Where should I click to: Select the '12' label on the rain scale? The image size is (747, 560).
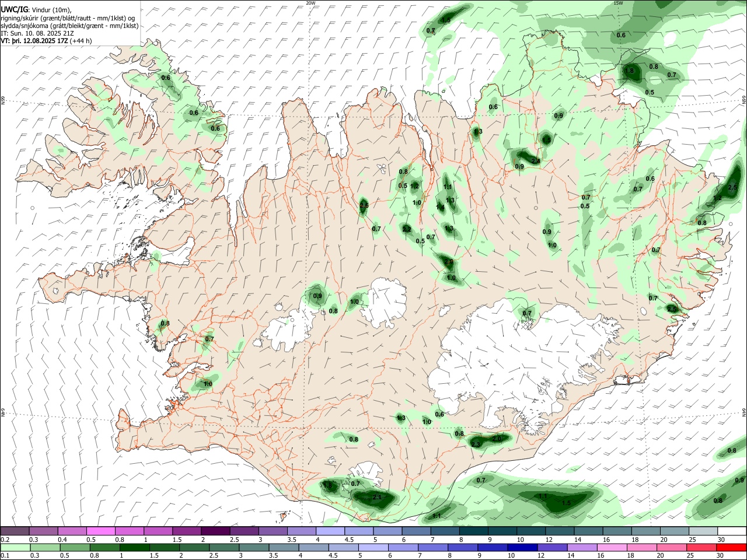coord(541,556)
